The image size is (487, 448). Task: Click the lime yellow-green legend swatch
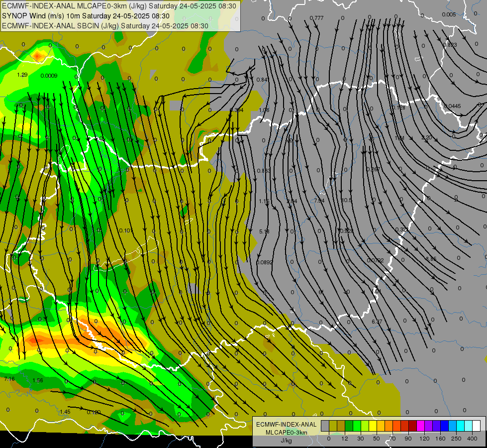point(365,426)
